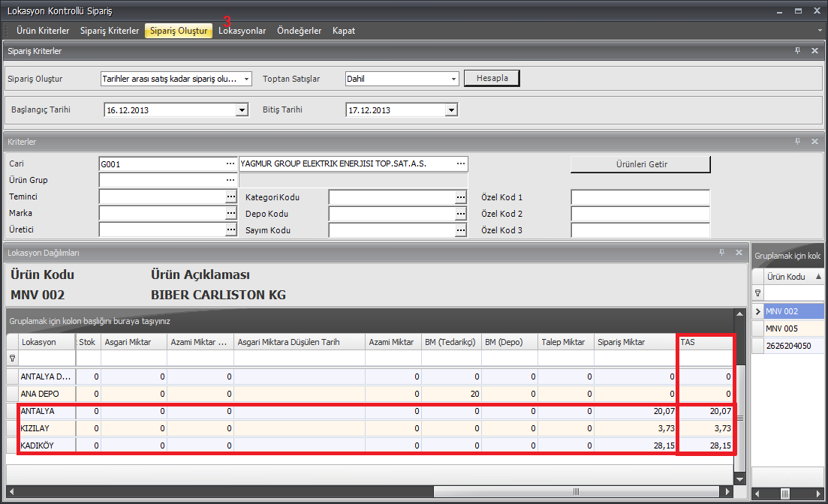Open Cari lookup ellipsis button
The width and height of the screenshot is (828, 504).
point(230,163)
